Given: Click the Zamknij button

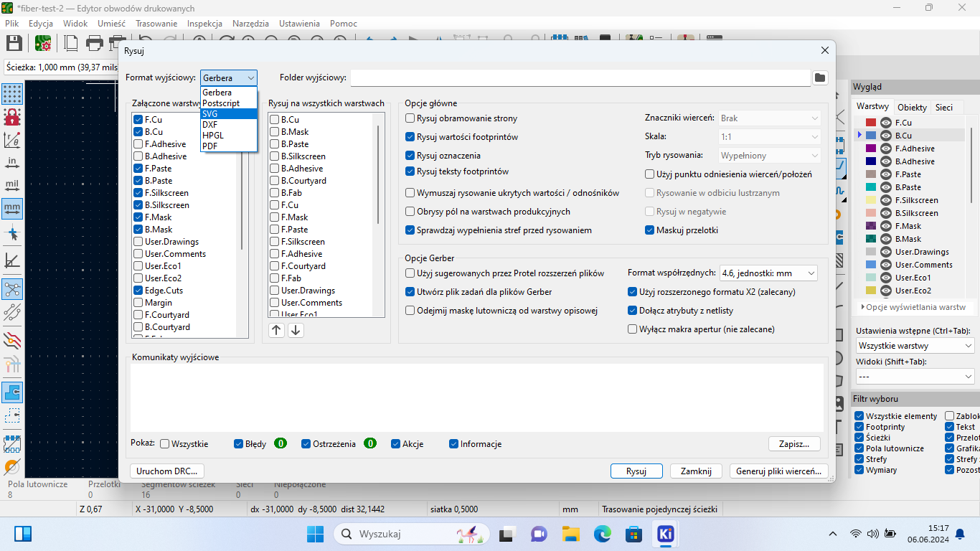Looking at the screenshot, I should [696, 471].
